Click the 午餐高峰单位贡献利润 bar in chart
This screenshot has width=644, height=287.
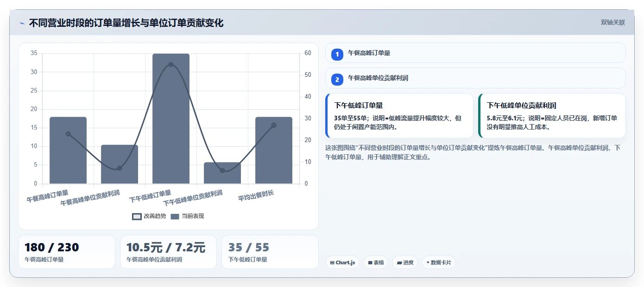click(120, 164)
